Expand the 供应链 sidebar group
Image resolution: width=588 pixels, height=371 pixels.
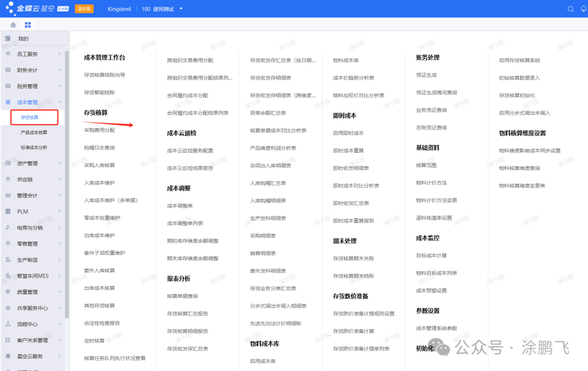click(59, 180)
